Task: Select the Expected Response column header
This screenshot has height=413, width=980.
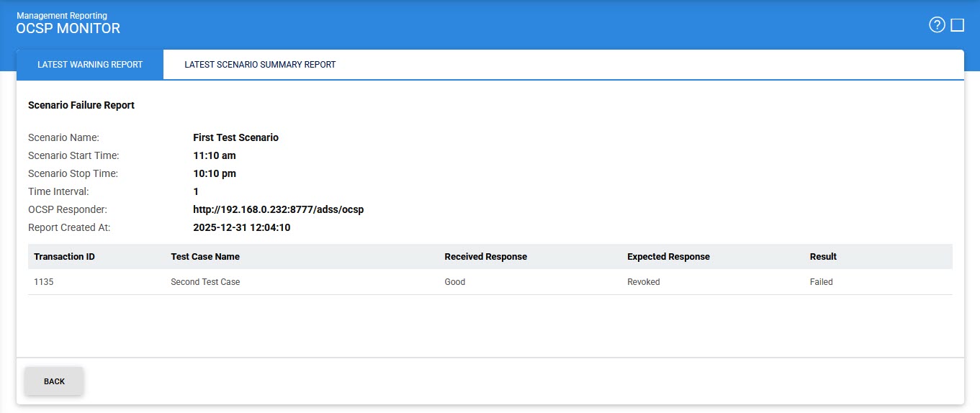Action: (668, 257)
